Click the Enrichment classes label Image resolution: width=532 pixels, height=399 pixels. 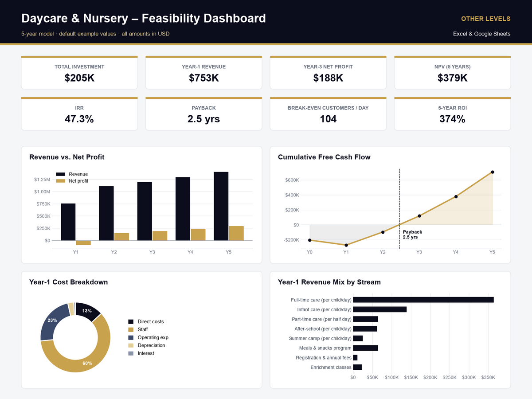coord(331,367)
